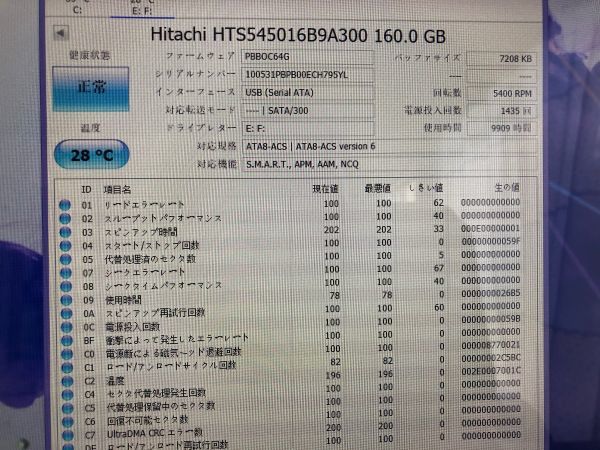Click the 代替処理済のセクタ数 attribute name
The image size is (600, 450).
click(150, 259)
